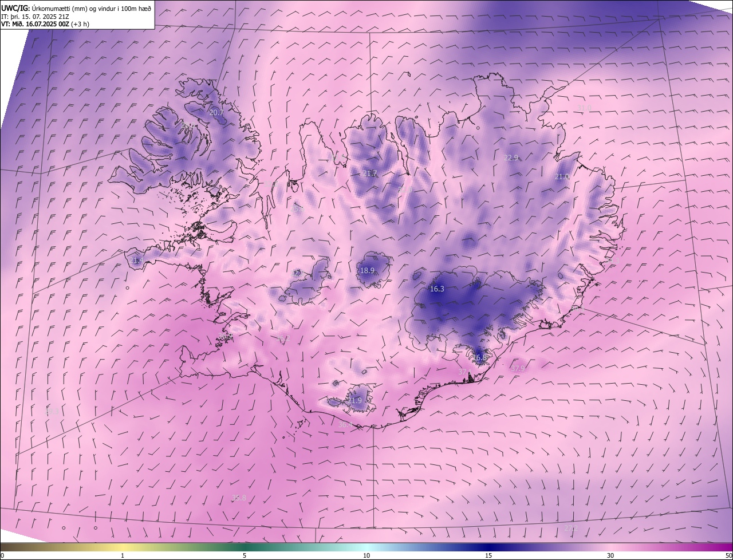Click the 22.9 value in the northeast
This screenshot has height=560, width=733.
[511, 157]
